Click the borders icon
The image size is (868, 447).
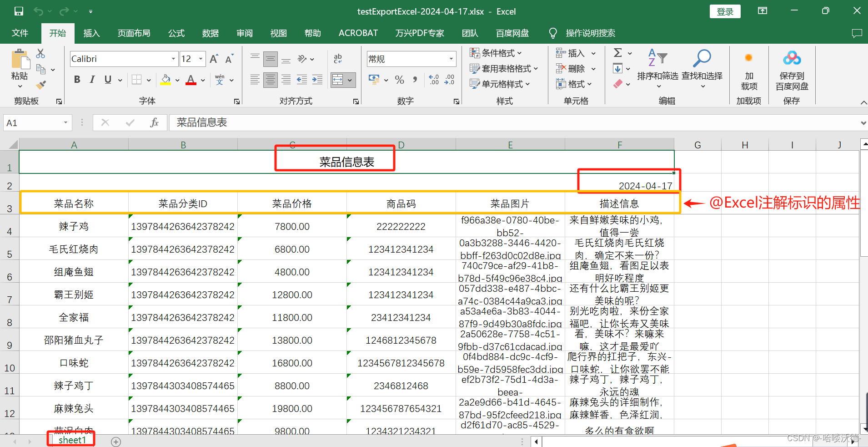pyautogui.click(x=137, y=80)
